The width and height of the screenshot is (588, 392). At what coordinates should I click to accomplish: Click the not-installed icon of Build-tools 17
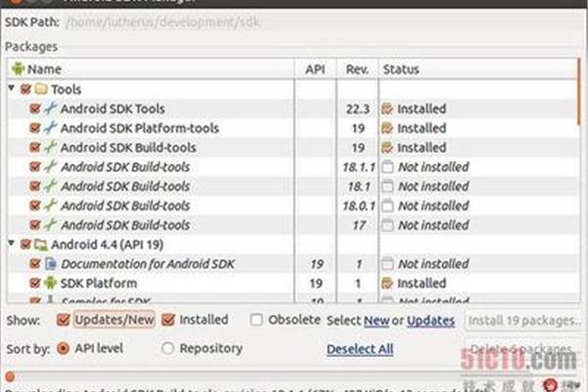click(387, 225)
